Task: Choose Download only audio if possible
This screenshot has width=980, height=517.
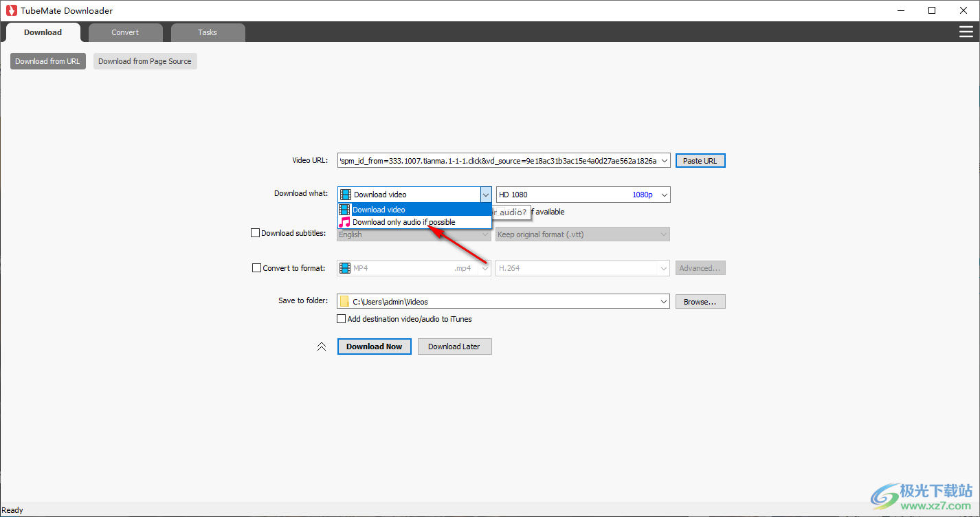Action: [414, 222]
